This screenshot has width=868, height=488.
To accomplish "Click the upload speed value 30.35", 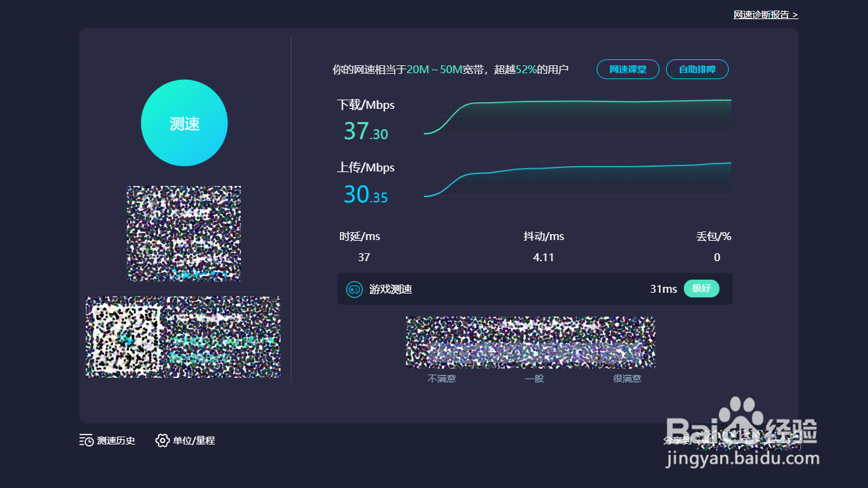I will coord(366,194).
